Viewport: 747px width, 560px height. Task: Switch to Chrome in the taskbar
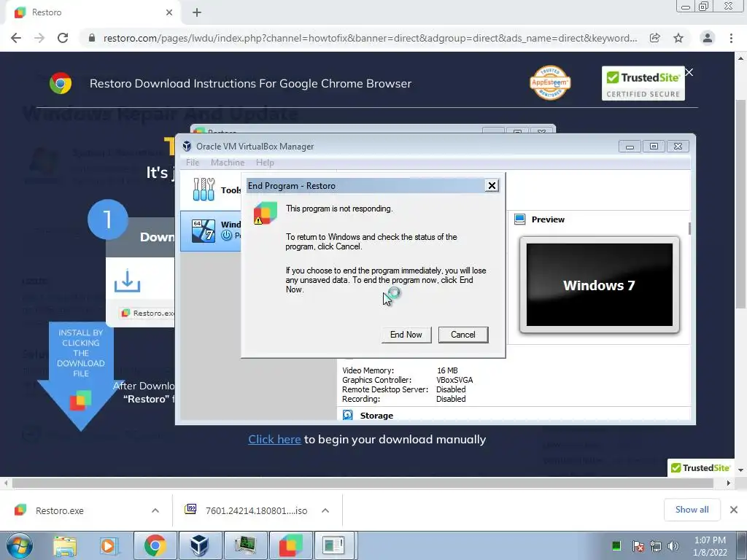coord(155,545)
